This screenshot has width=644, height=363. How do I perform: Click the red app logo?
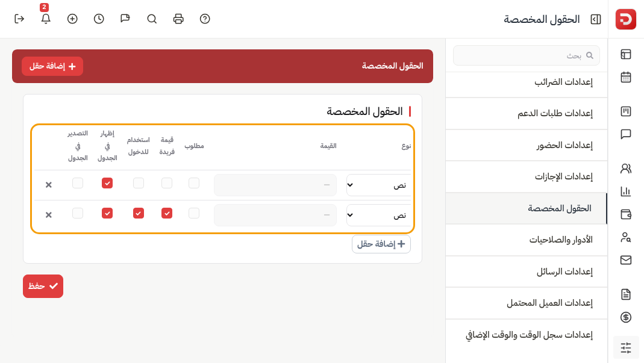tap(625, 19)
